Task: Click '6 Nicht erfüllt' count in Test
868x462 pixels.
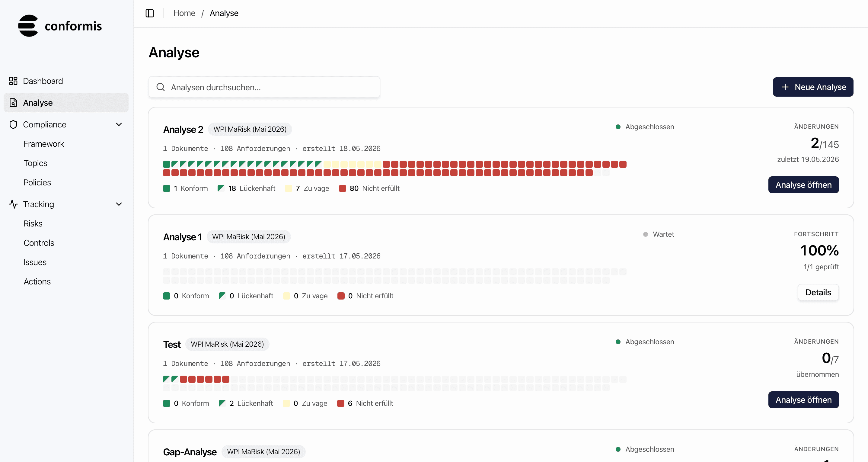Action: coord(370,403)
